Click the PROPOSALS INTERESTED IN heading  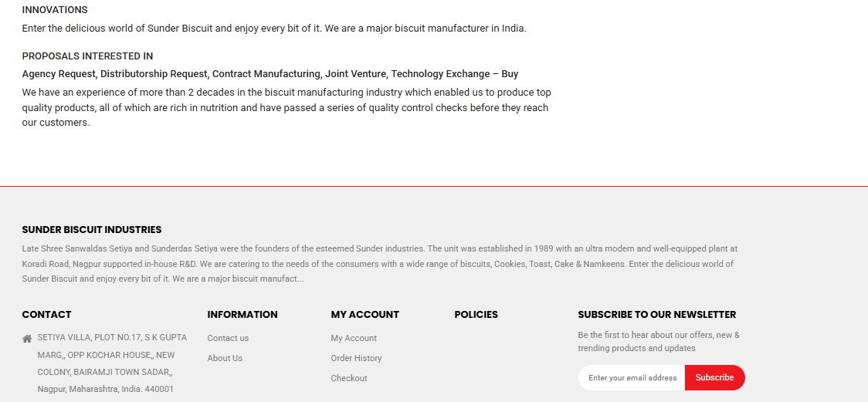pos(87,56)
